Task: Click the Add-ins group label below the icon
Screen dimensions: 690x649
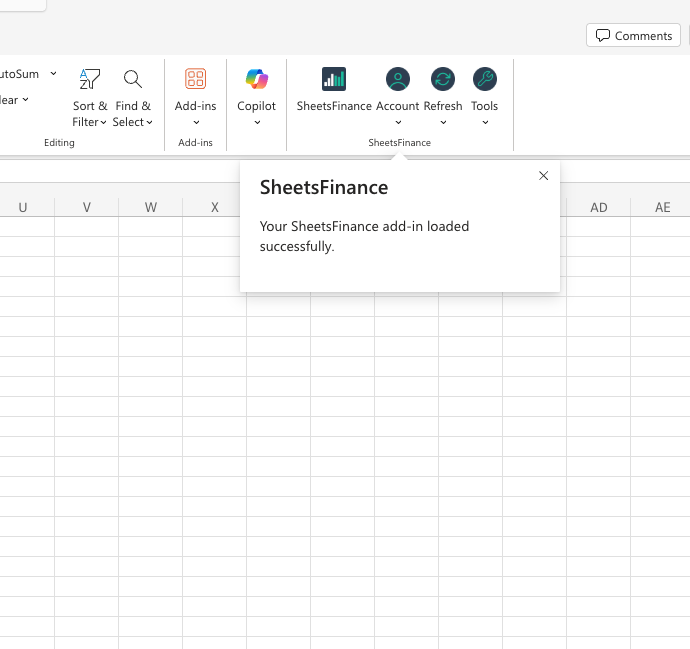Action: pos(195,143)
